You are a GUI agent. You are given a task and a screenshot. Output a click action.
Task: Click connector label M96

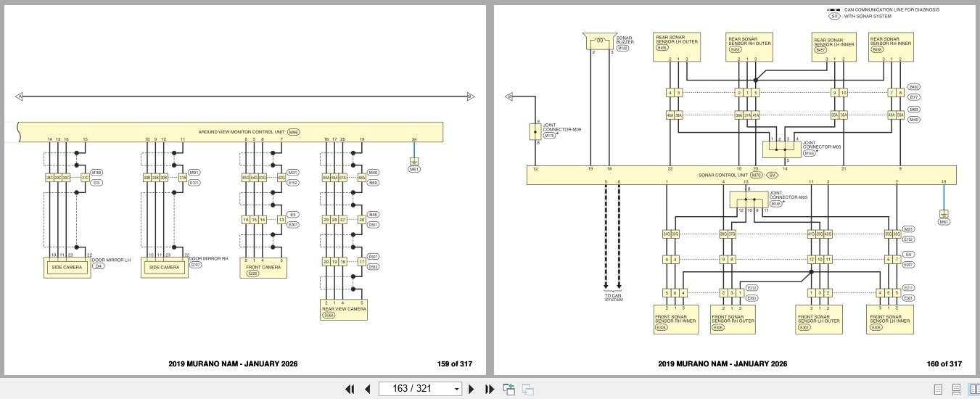point(293,133)
